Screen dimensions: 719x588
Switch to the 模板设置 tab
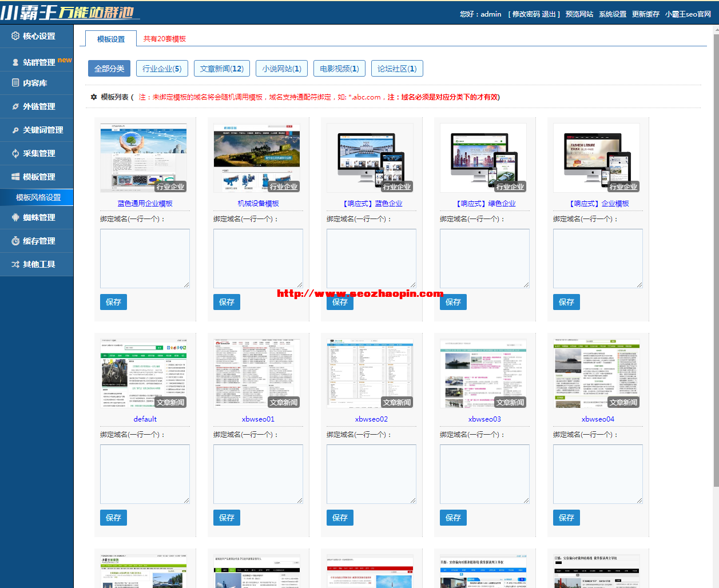(111, 39)
